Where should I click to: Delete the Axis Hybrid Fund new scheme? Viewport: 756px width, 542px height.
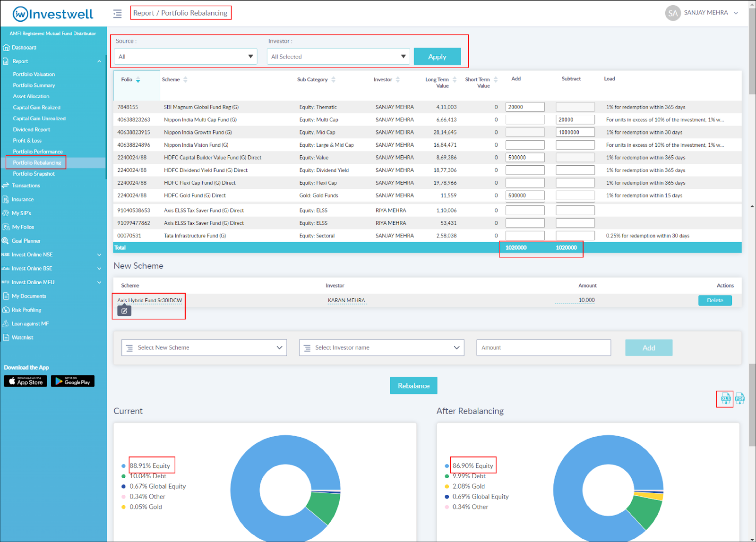[x=715, y=300]
